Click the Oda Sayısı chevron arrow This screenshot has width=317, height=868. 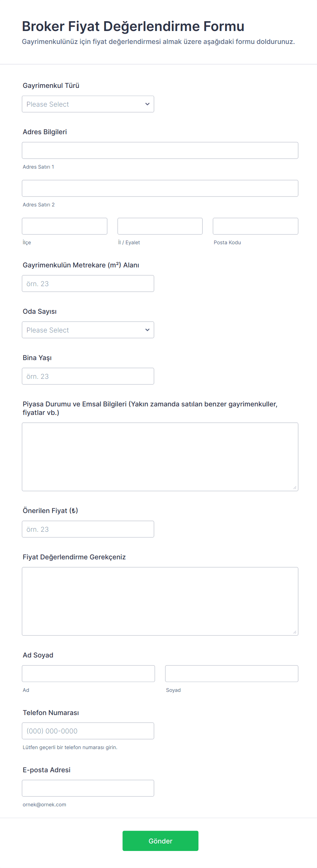(147, 330)
